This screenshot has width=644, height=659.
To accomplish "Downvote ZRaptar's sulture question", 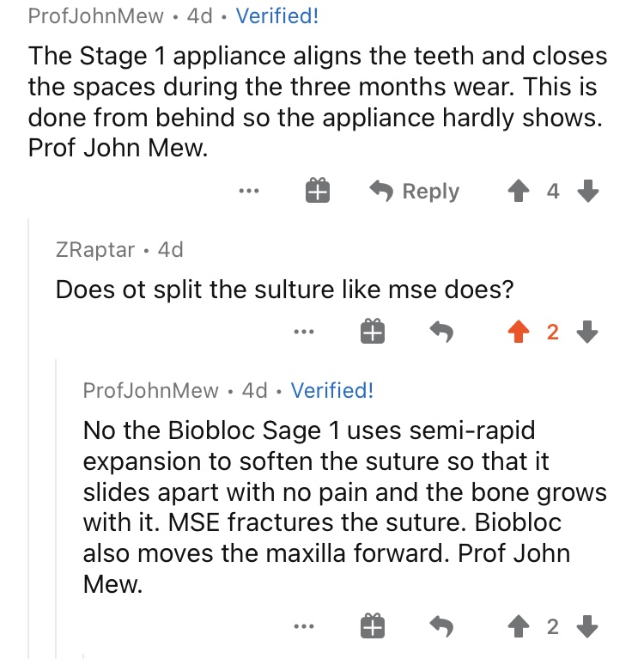I will [x=587, y=332].
